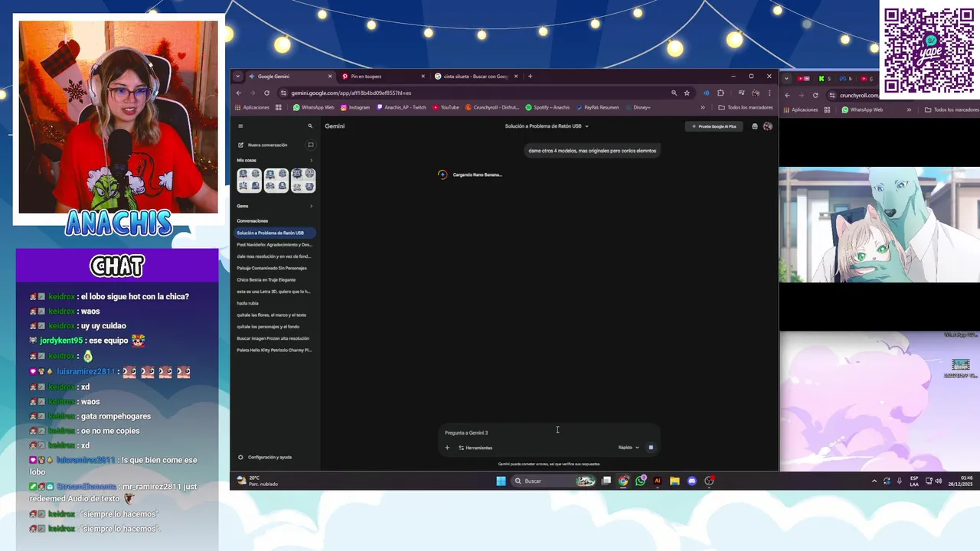980x551 pixels.
Task: Open the Gemini notices icon beside avatar
Action: point(755,126)
